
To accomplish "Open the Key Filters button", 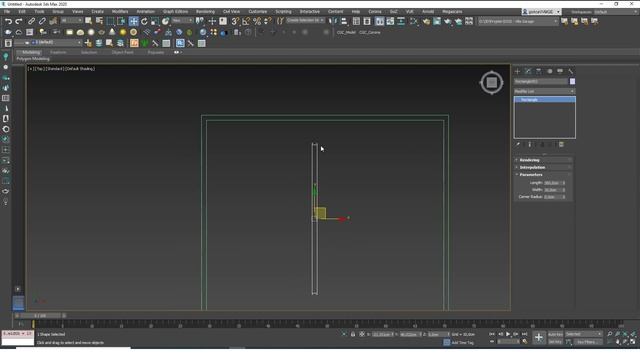I will click(x=588, y=342).
